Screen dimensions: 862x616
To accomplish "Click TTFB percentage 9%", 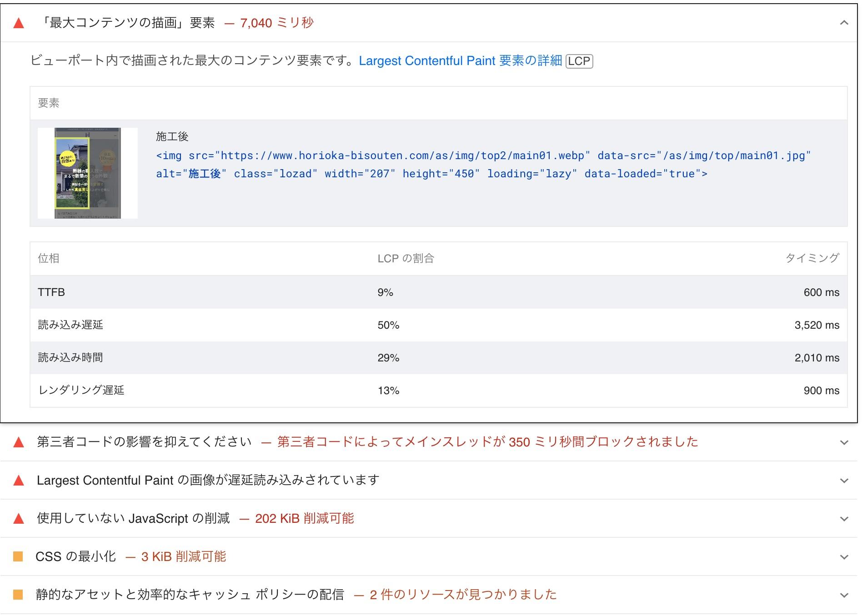I will (x=386, y=292).
